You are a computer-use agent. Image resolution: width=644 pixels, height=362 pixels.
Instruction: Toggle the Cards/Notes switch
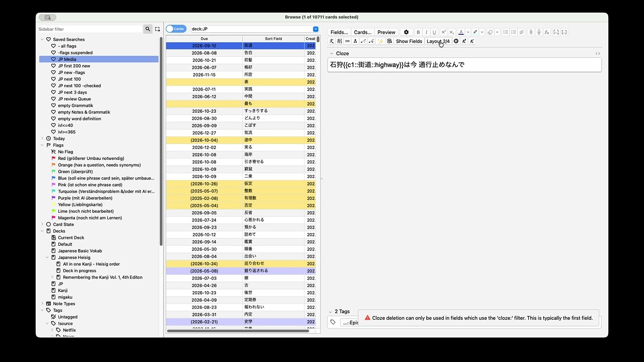(x=176, y=29)
